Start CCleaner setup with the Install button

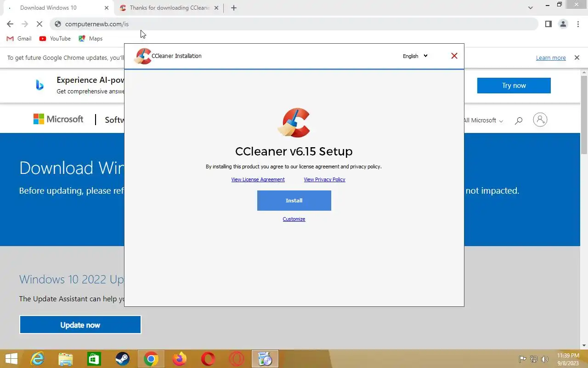[x=294, y=201]
